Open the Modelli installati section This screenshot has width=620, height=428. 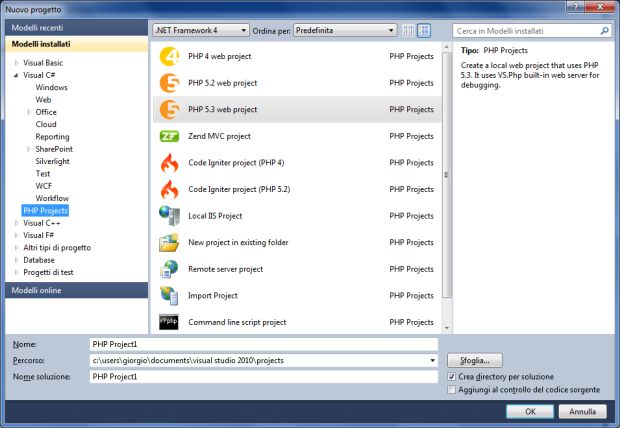coord(77,44)
